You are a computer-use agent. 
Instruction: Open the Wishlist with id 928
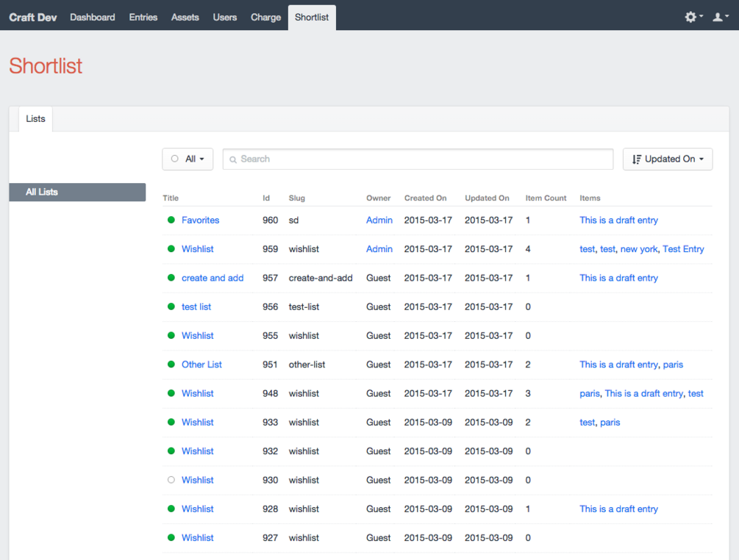pyautogui.click(x=198, y=509)
